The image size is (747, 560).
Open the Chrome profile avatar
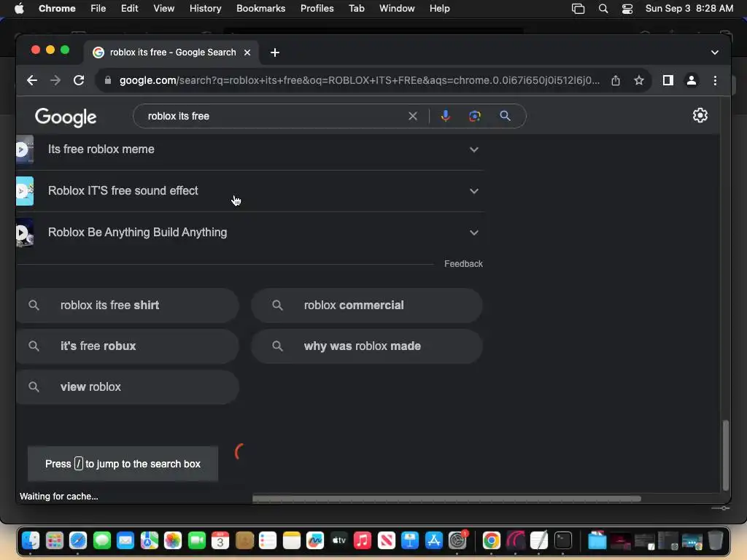tap(692, 80)
